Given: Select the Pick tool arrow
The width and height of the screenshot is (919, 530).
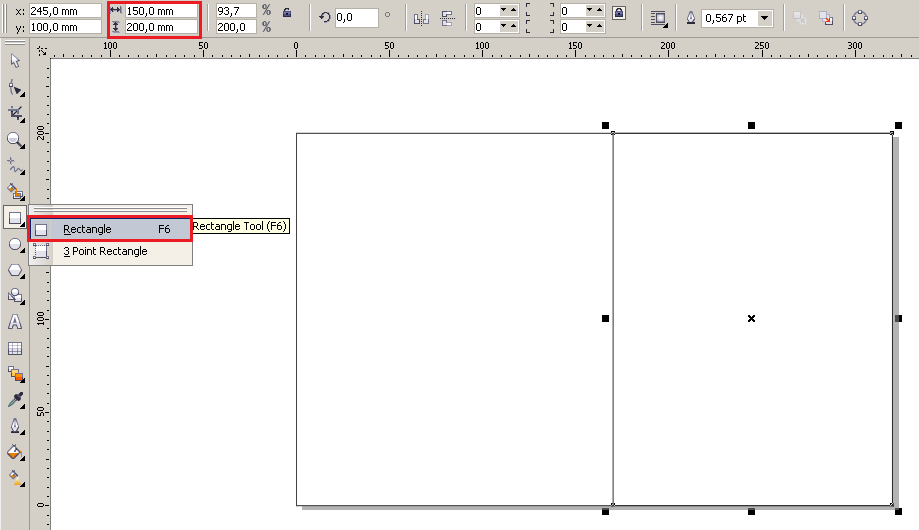Looking at the screenshot, I should tap(15, 61).
